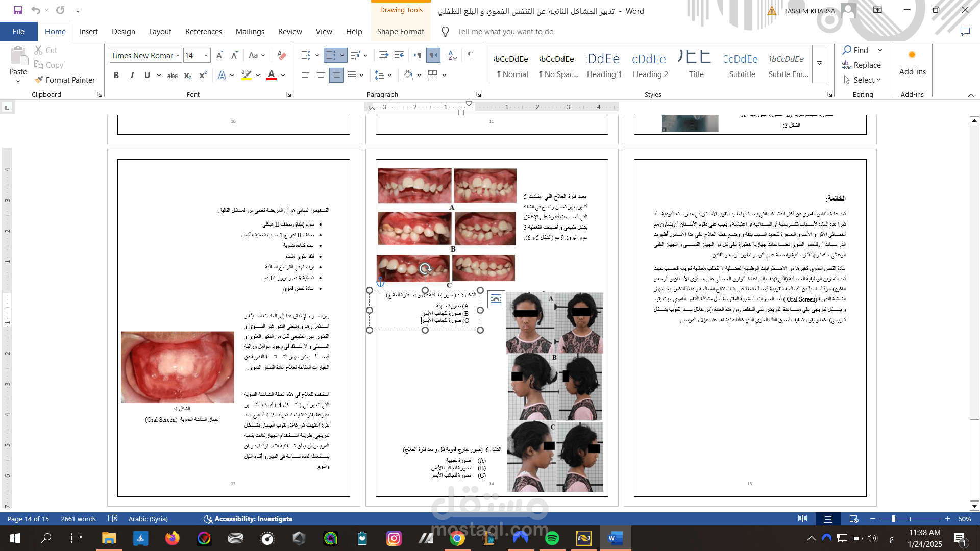
Task: Open the File tab
Action: click(x=18, y=32)
